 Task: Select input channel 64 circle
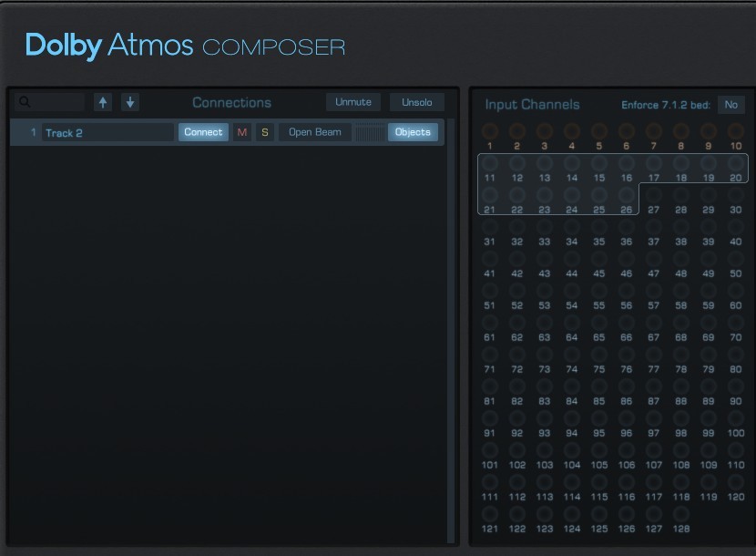pyautogui.click(x=572, y=323)
